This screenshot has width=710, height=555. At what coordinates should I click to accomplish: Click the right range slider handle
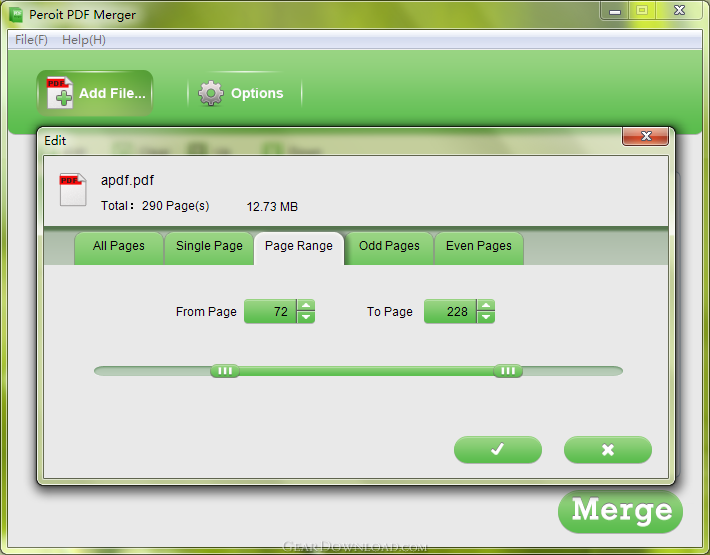[x=508, y=371]
